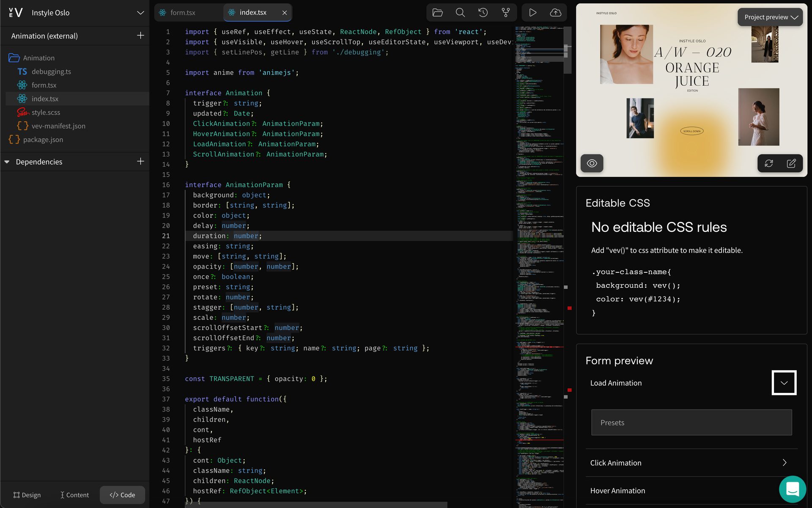Screen dimensions: 812x508
Task: Expand the Click Animation section
Action: click(x=784, y=462)
